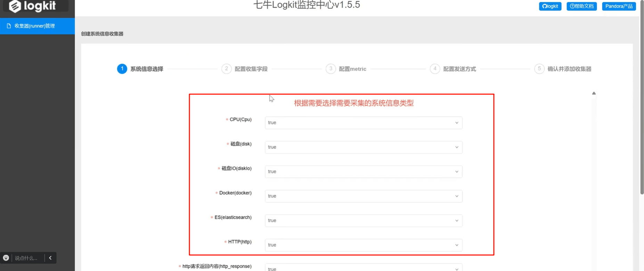Click the step 5 circle icon
The image size is (644, 271).
[539, 69]
